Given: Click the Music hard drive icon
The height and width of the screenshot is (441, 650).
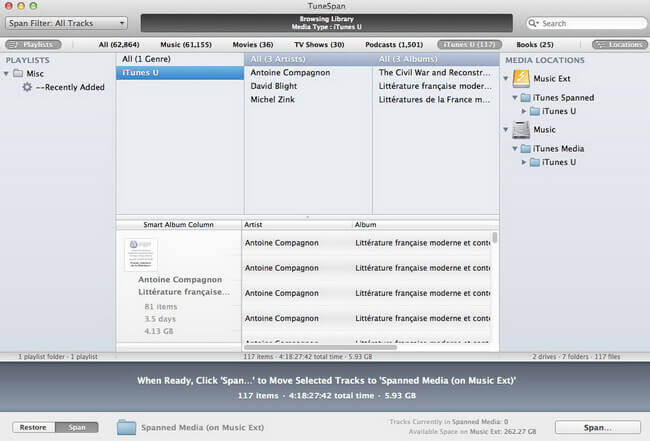Looking at the screenshot, I should click(521, 130).
